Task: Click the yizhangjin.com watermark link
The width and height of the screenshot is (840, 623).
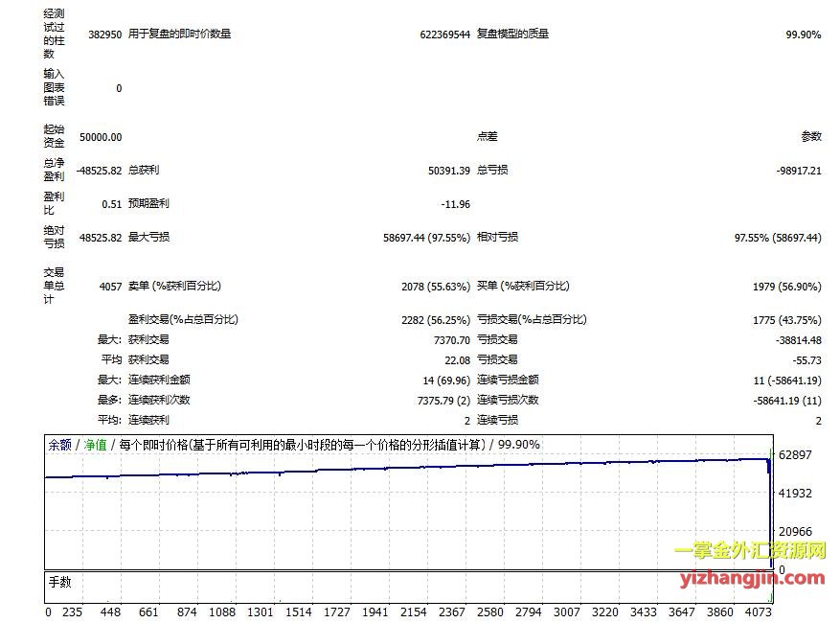Action: pyautogui.click(x=751, y=578)
